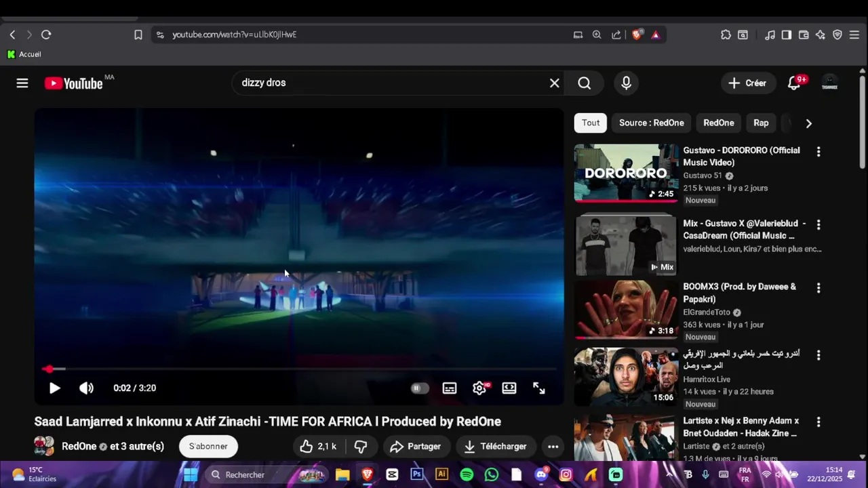868x488 pixels.
Task: Select the 'Rap' filter chip
Action: coord(761,123)
